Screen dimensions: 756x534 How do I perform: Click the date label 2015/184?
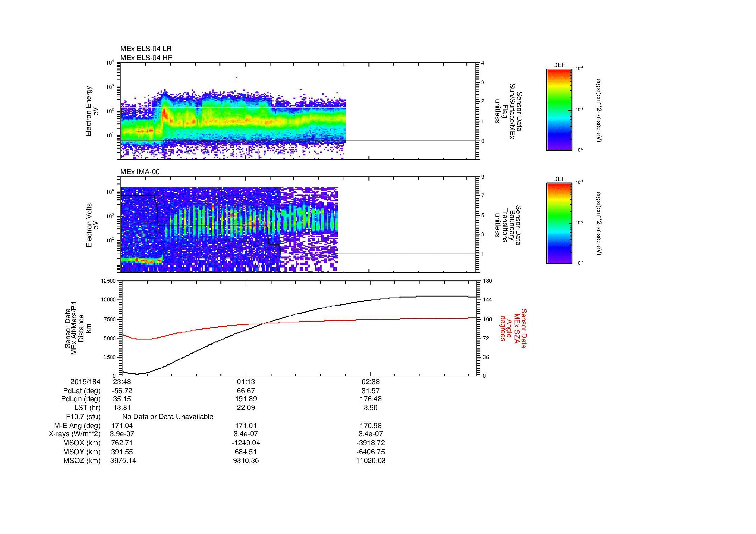click(x=85, y=382)
